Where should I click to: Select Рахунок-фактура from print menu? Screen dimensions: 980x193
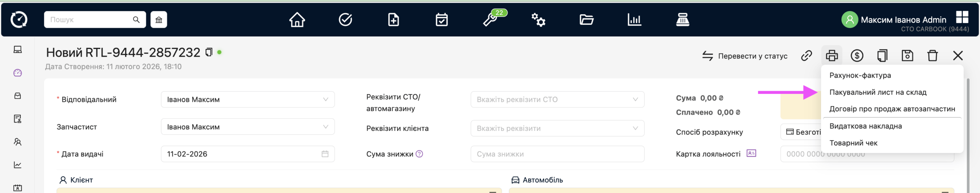[x=860, y=75]
